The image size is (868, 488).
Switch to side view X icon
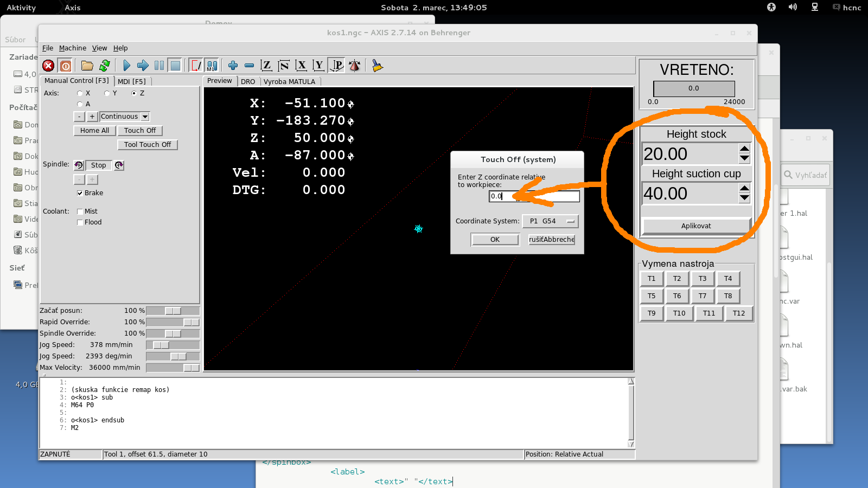301,66
